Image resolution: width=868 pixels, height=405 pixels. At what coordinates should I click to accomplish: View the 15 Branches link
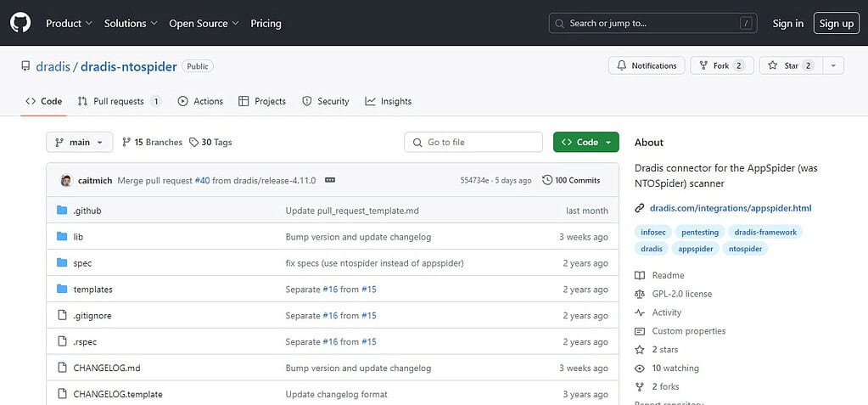[152, 143]
